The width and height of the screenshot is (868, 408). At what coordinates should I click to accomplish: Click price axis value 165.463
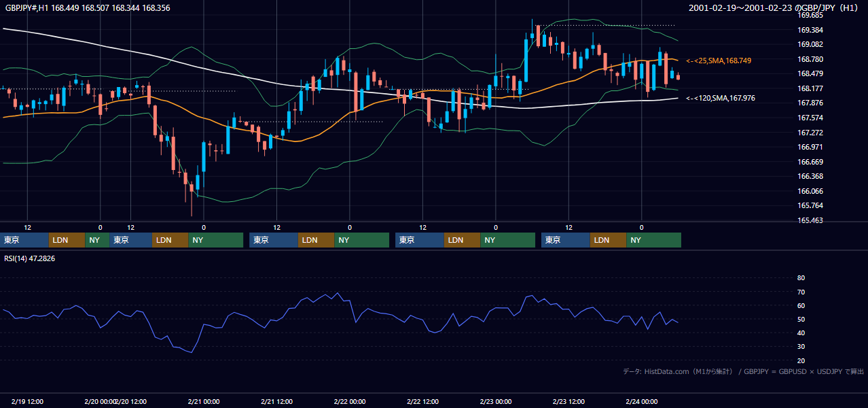[x=810, y=220]
